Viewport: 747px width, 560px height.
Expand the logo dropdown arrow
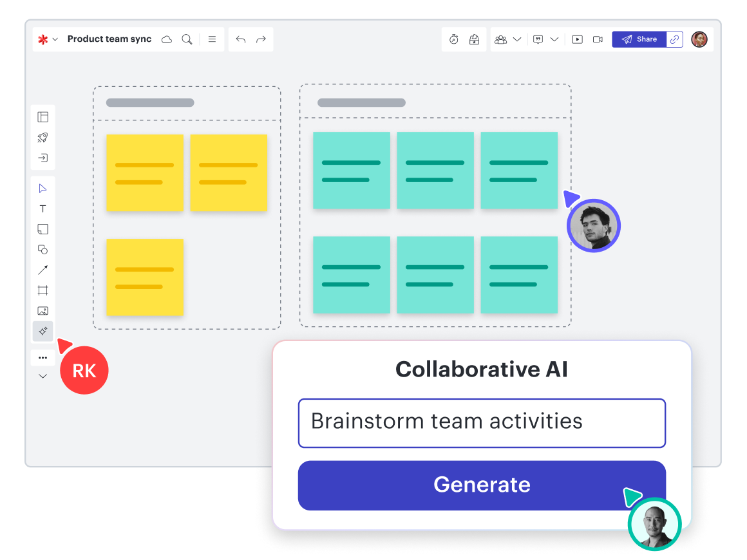coord(55,40)
